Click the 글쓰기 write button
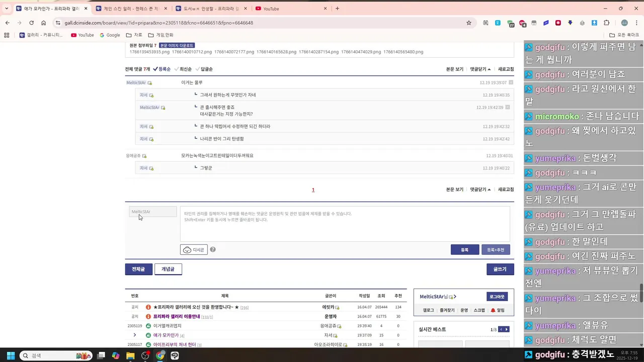 tap(500, 269)
